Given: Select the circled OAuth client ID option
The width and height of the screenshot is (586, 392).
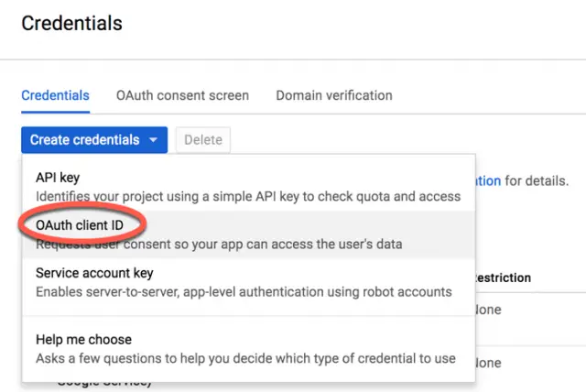Looking at the screenshot, I should [79, 225].
